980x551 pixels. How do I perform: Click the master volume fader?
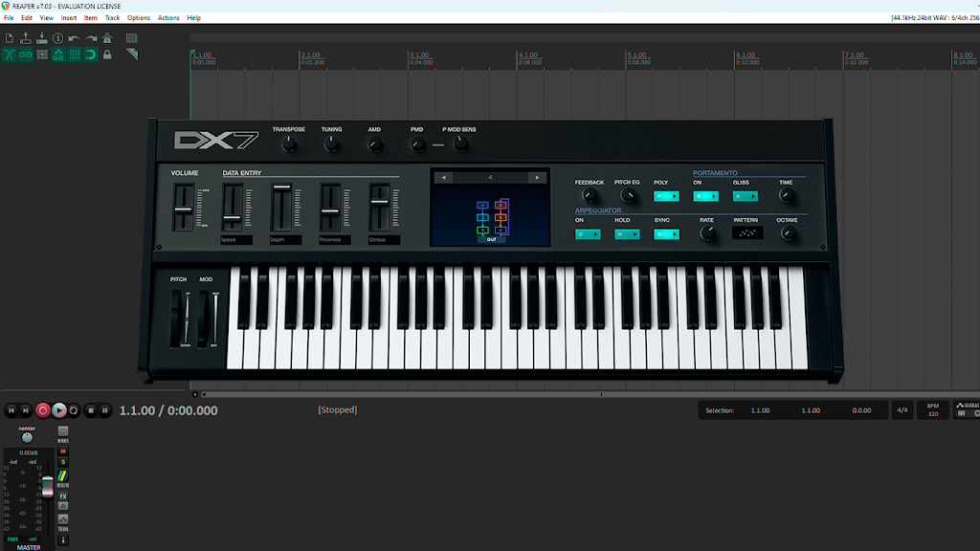48,487
